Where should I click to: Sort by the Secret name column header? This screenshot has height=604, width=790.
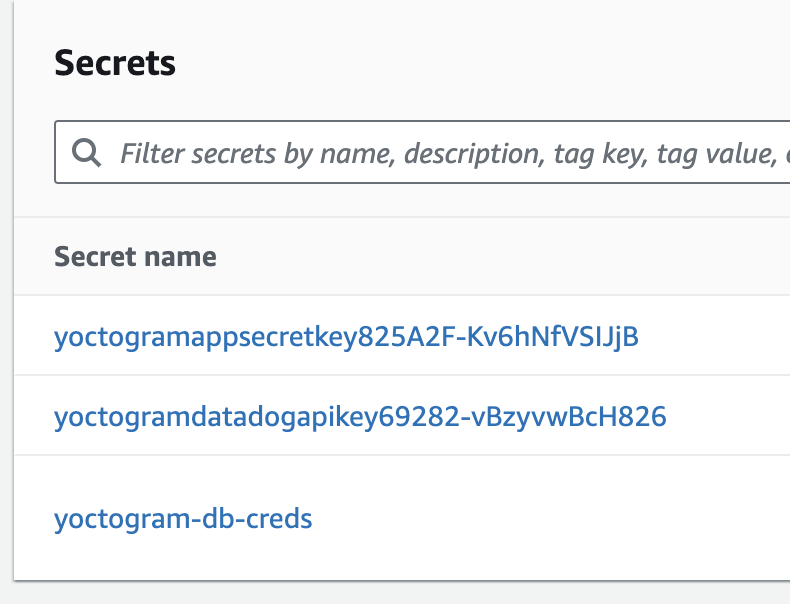tap(135, 257)
